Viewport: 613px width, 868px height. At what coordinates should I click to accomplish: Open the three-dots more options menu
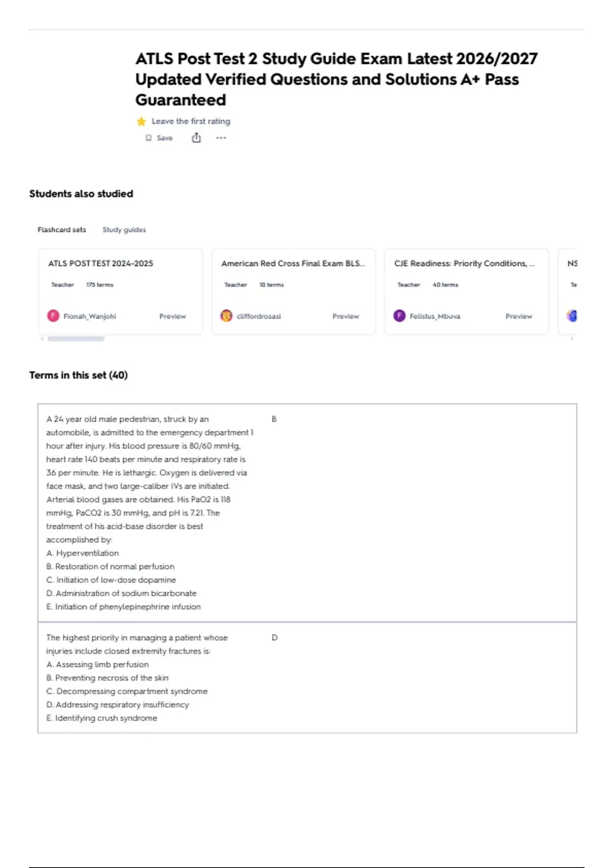[221, 138]
